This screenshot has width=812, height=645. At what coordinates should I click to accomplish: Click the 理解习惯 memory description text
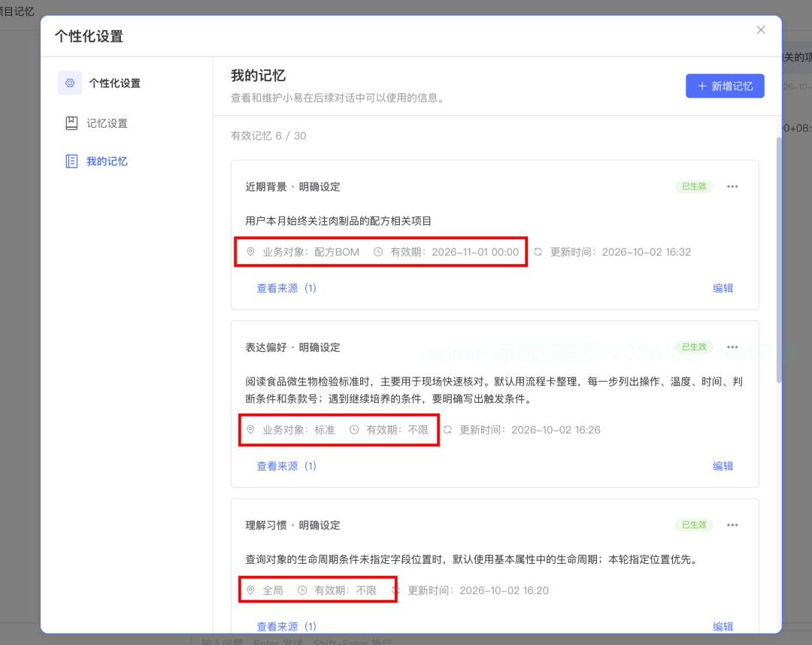tap(473, 559)
